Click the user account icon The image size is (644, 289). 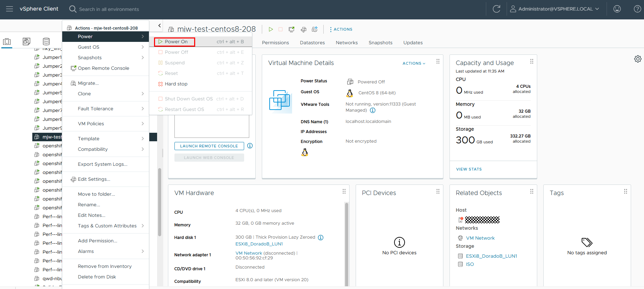pyautogui.click(x=513, y=9)
